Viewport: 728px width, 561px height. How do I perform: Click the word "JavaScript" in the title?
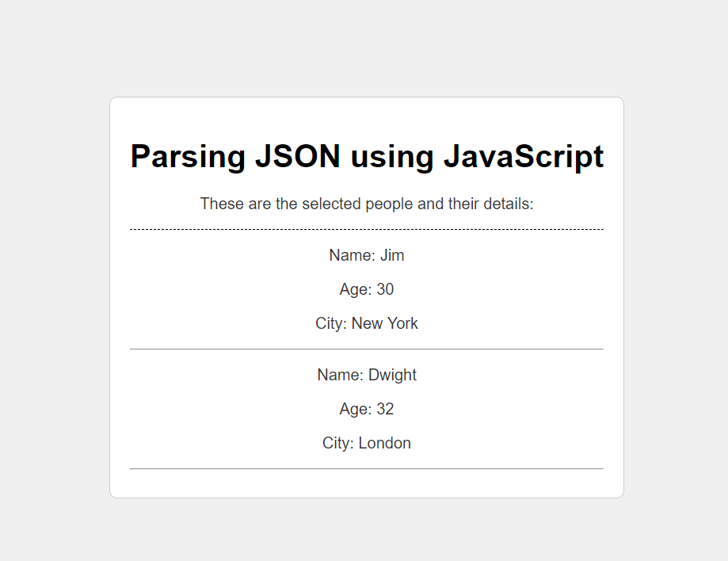point(524,157)
